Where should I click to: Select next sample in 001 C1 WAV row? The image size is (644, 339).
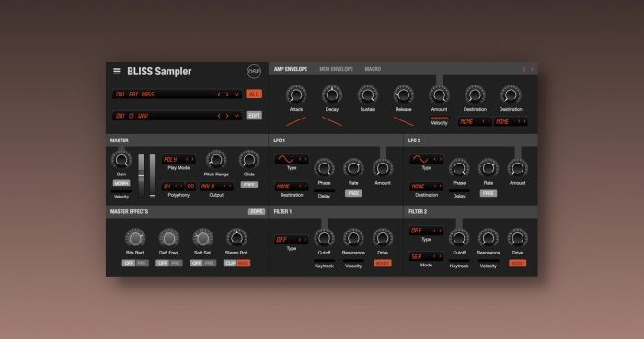(x=227, y=116)
